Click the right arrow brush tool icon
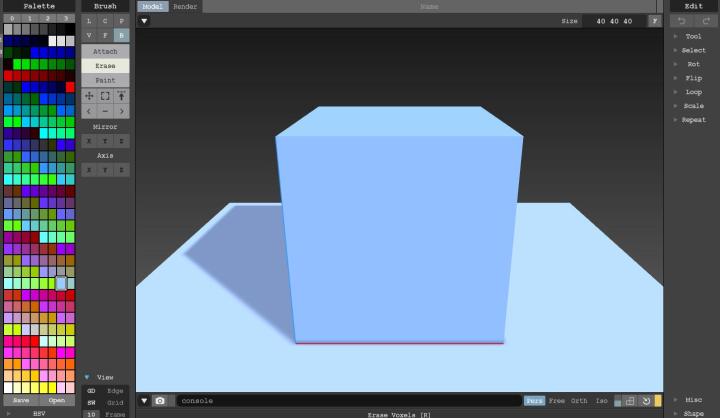The height and width of the screenshot is (418, 720). (x=121, y=111)
